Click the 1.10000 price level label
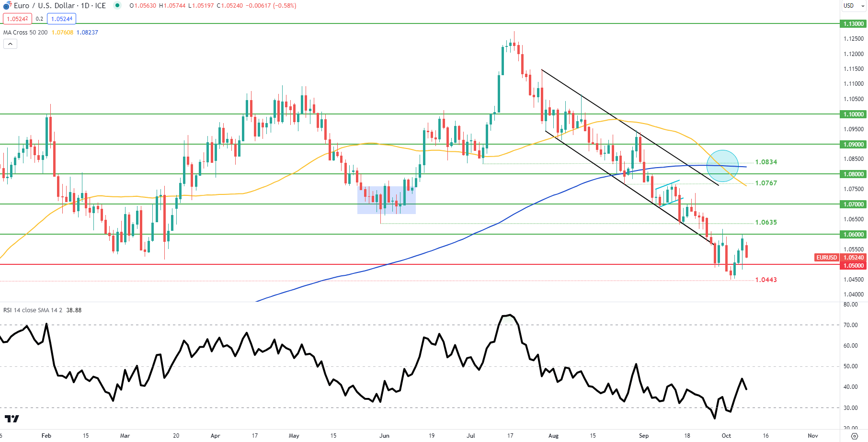This screenshot has height=442, width=868. tap(854, 114)
